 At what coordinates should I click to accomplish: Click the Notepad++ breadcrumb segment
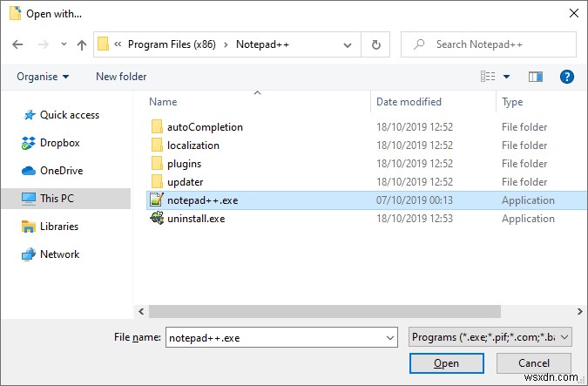(x=262, y=44)
